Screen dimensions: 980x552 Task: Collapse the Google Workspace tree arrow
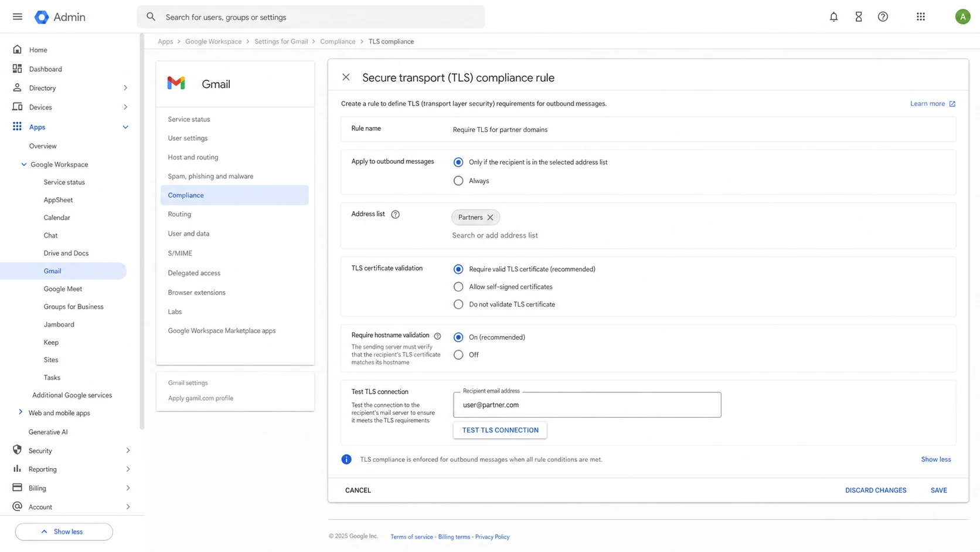pyautogui.click(x=24, y=165)
